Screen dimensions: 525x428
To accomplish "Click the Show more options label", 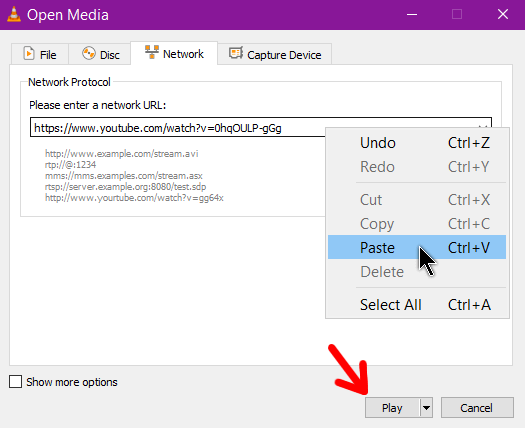I will [x=72, y=382].
